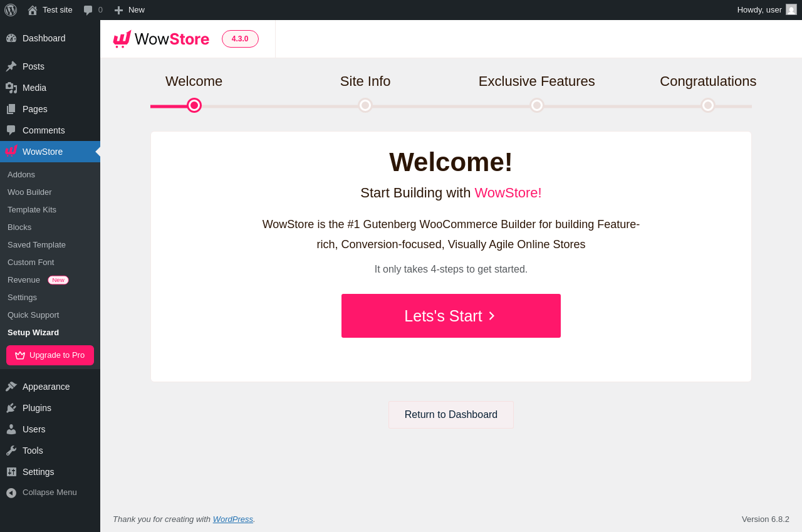Viewport: 802px width, 532px height.
Task: Click the plus New content icon
Action: [x=118, y=10]
